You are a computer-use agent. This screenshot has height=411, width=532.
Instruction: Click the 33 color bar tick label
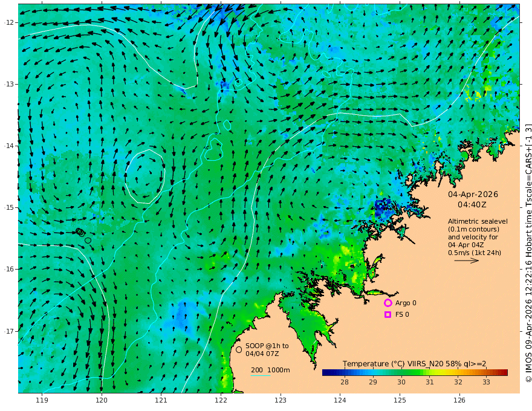[x=486, y=382]
